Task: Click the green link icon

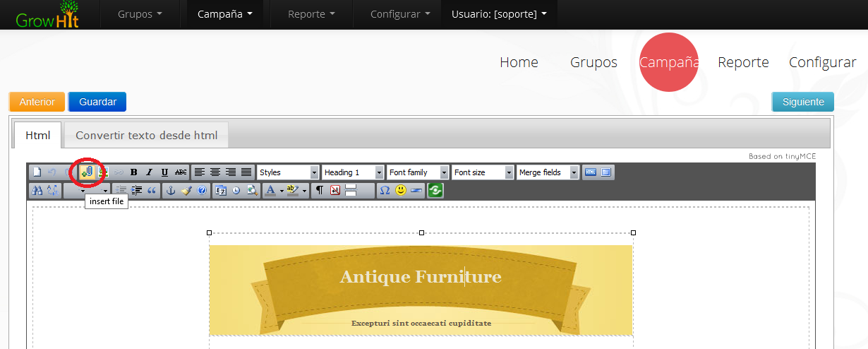Action: [x=435, y=191]
